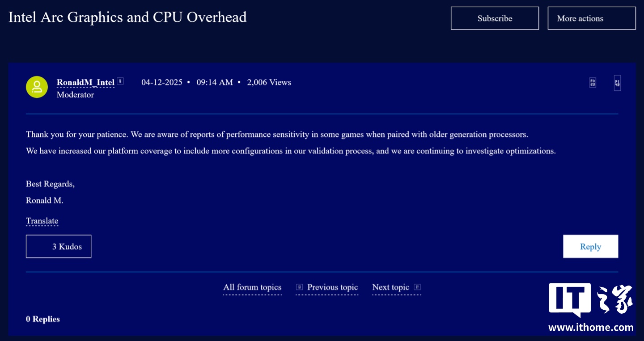The height and width of the screenshot is (341, 644).
Task: Reply to RonaldM_Intel's post
Action: click(590, 246)
